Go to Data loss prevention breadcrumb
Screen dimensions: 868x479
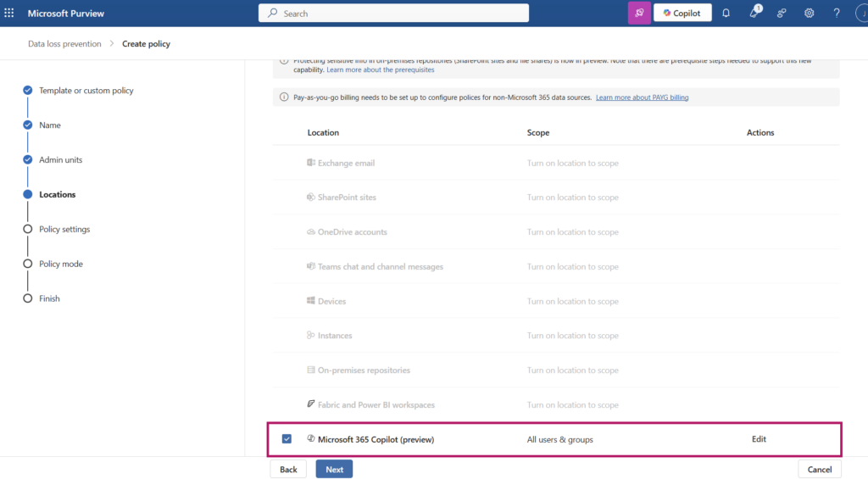[x=64, y=44]
